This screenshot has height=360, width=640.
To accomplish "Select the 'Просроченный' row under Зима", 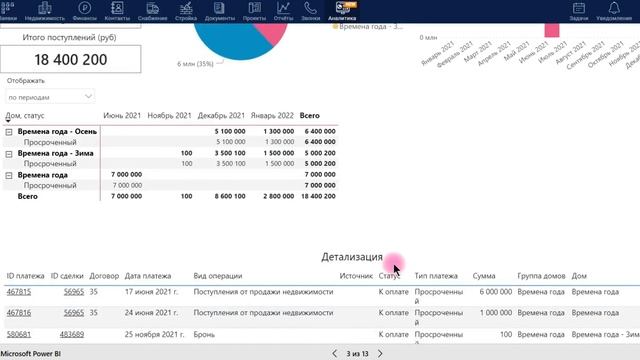I will coord(50,164).
